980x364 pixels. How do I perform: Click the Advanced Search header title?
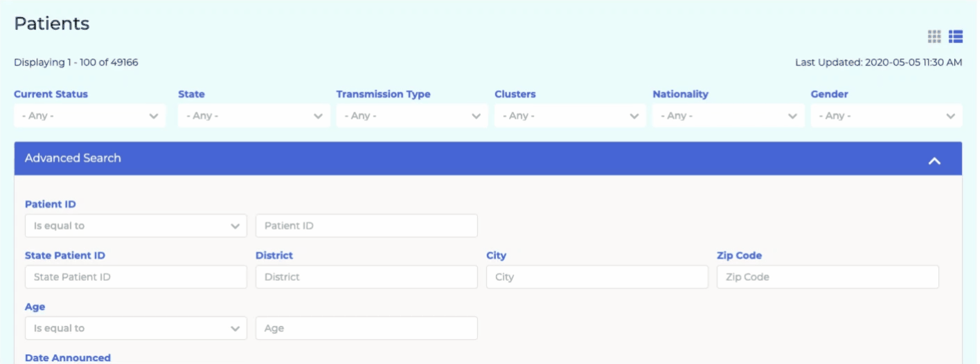[x=73, y=158]
